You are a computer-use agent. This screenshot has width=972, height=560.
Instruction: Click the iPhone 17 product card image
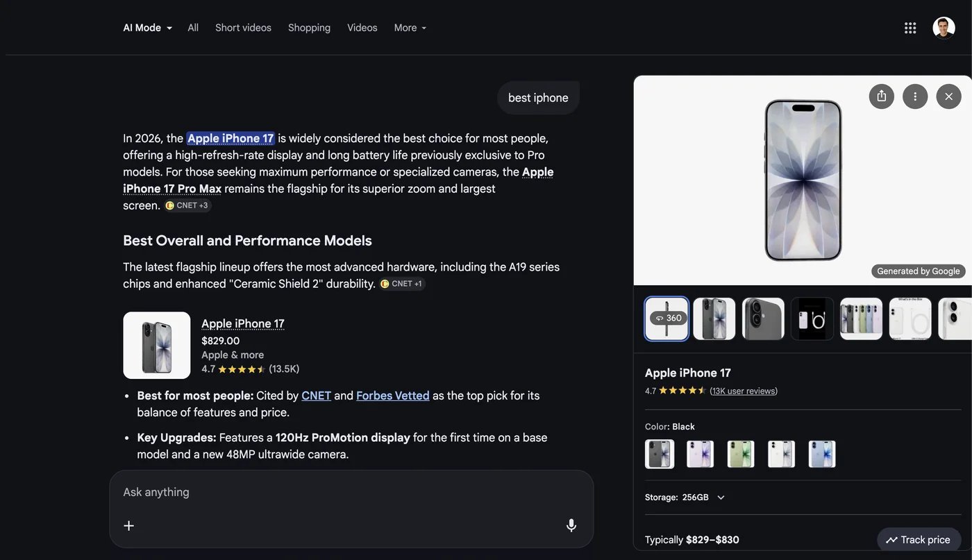pos(157,346)
